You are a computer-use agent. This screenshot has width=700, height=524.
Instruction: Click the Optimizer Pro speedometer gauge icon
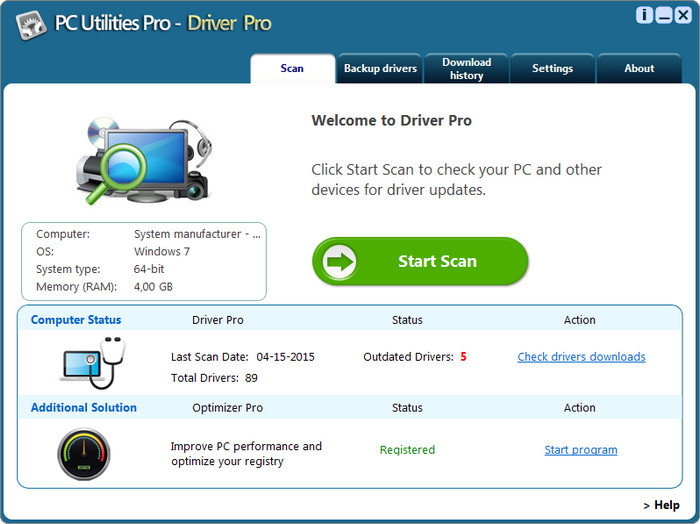[84, 454]
